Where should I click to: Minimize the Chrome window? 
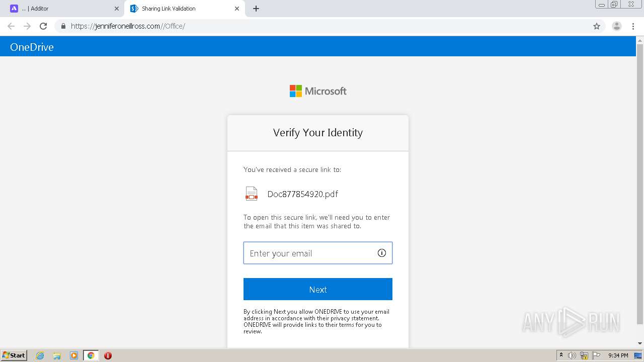point(601,5)
